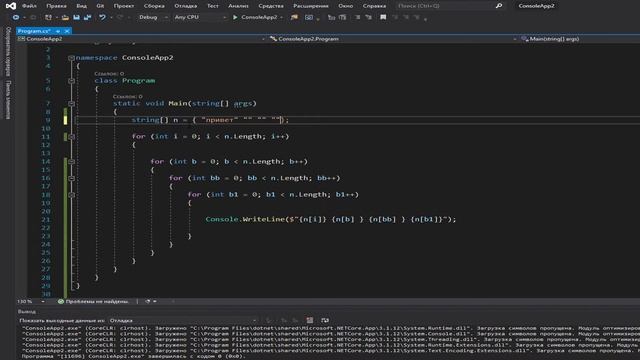The image size is (640, 360).
Task: Click the clear all output icon
Action: tap(310, 320)
